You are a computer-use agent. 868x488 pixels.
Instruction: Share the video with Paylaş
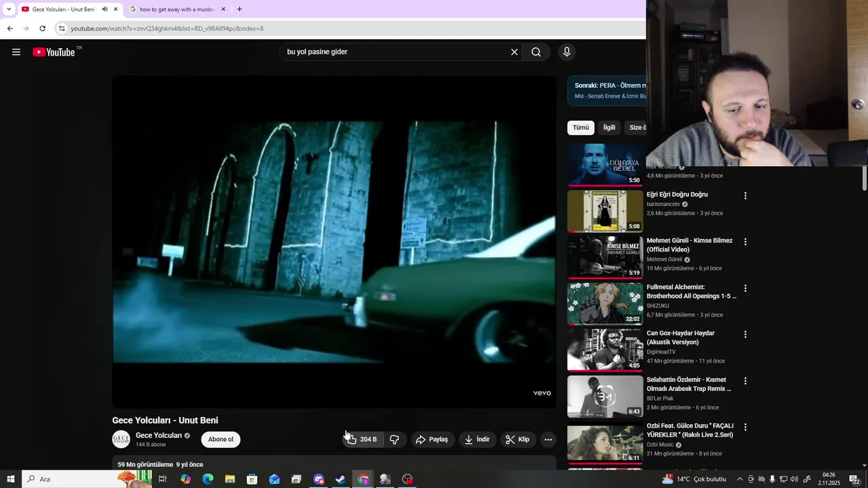click(432, 439)
